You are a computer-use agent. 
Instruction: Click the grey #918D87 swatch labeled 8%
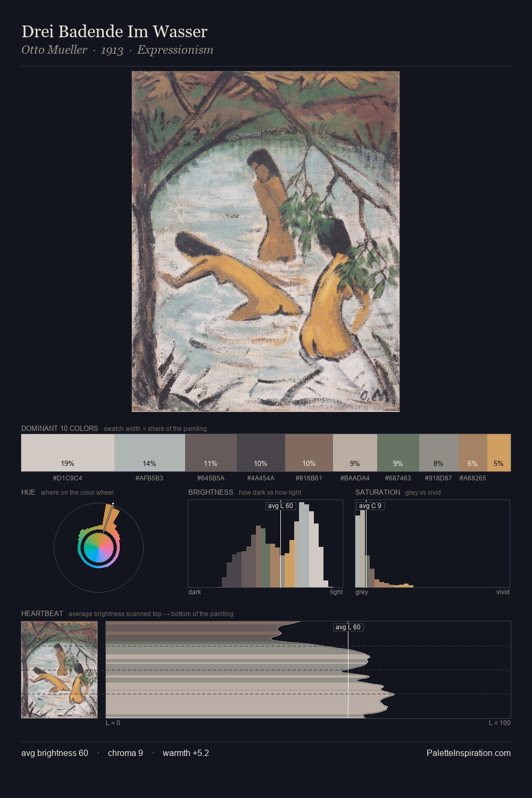(x=438, y=453)
